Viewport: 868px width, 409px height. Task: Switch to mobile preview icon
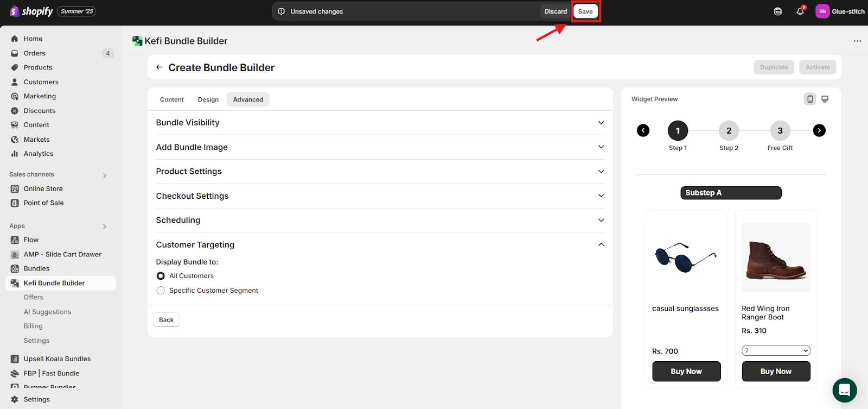coord(810,99)
